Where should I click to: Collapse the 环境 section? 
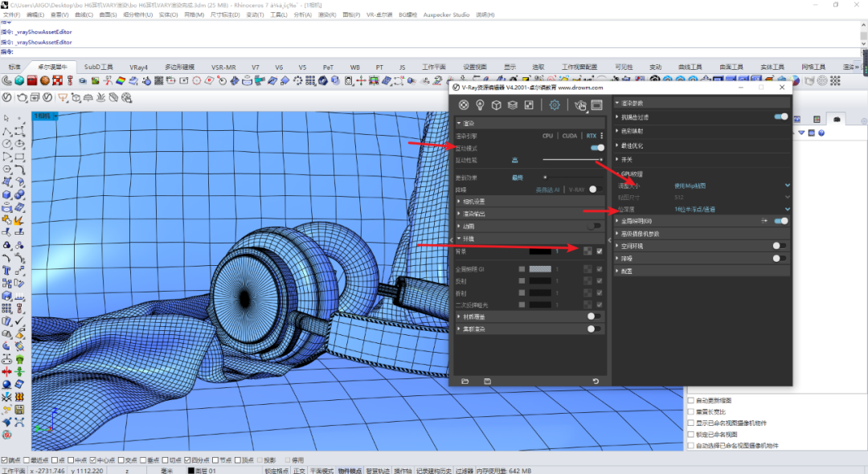click(x=530, y=239)
